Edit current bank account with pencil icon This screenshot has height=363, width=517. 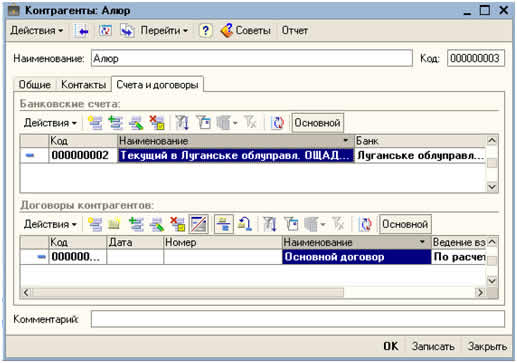pos(136,123)
